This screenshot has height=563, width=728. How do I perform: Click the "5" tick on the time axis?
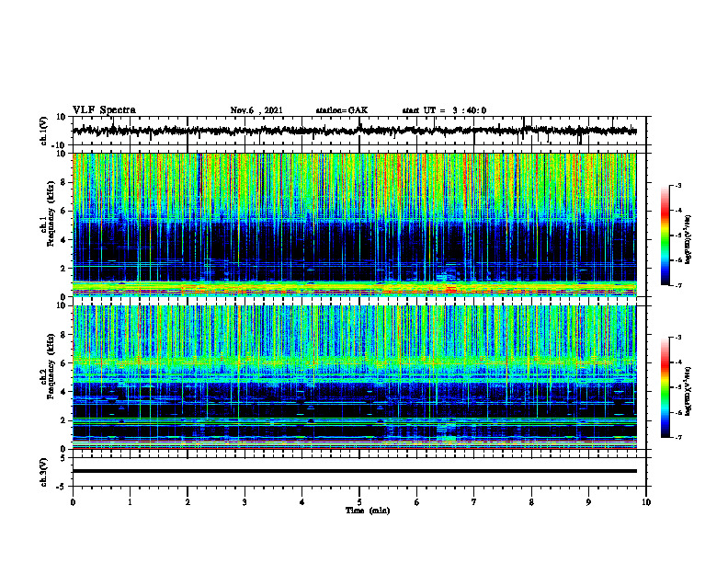point(359,502)
